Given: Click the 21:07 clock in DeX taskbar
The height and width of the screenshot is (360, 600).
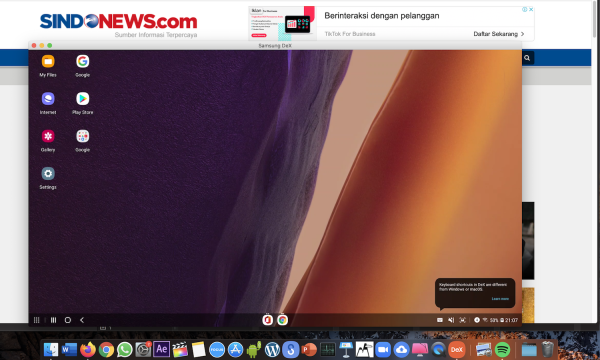Looking at the screenshot, I should pyautogui.click(x=512, y=320).
